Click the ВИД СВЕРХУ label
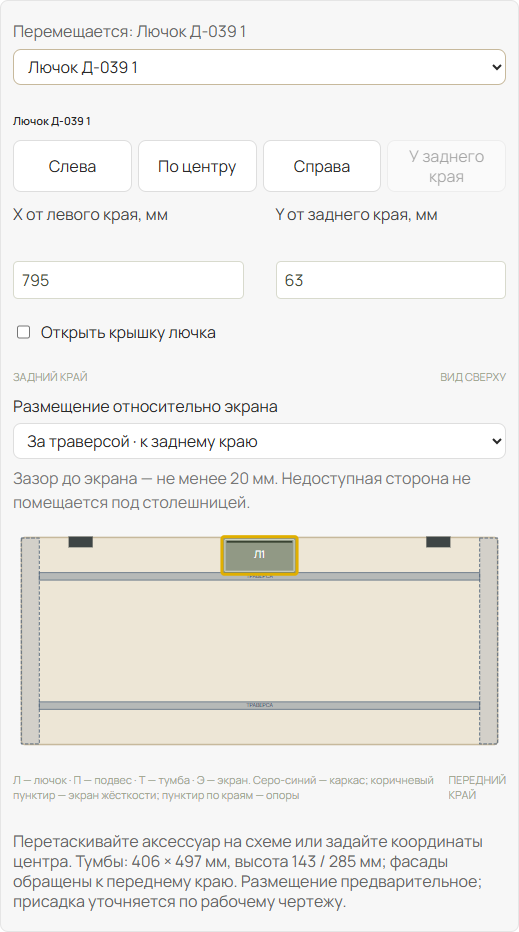The height and width of the screenshot is (932, 519). [x=473, y=377]
